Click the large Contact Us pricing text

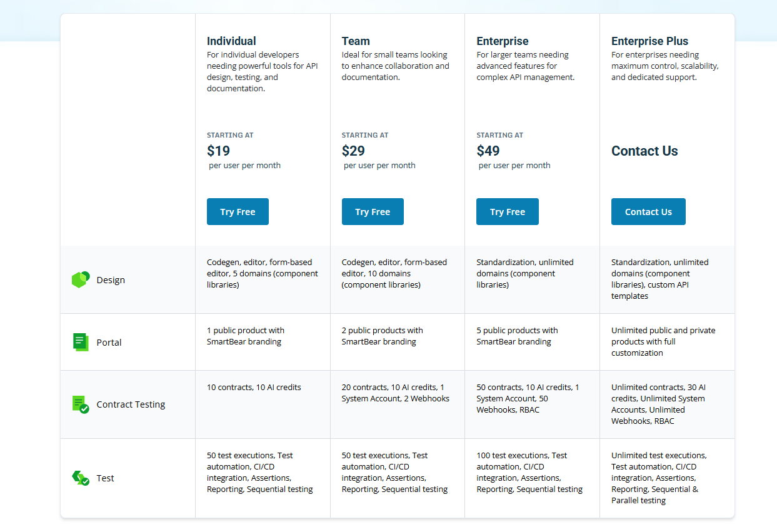(x=644, y=151)
